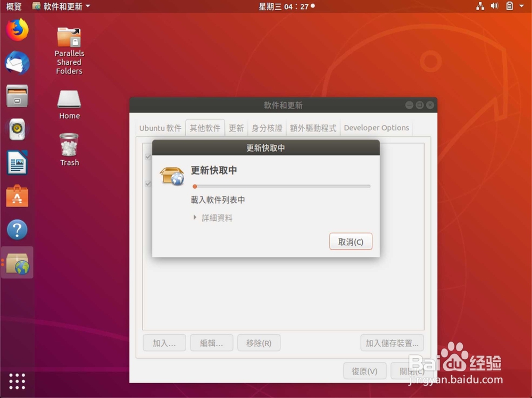The height and width of the screenshot is (398, 532).
Task: Open the 軟件和更新 app menu in top bar
Action: [60, 6]
